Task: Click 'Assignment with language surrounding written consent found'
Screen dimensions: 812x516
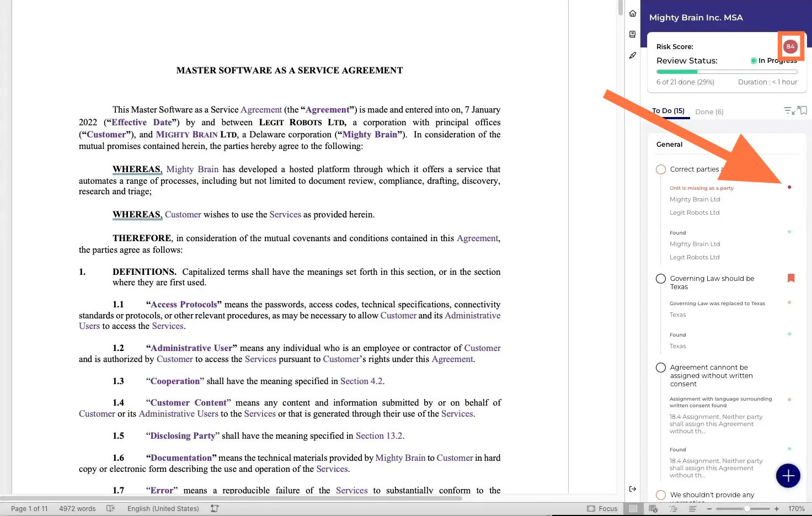Action: click(720, 402)
